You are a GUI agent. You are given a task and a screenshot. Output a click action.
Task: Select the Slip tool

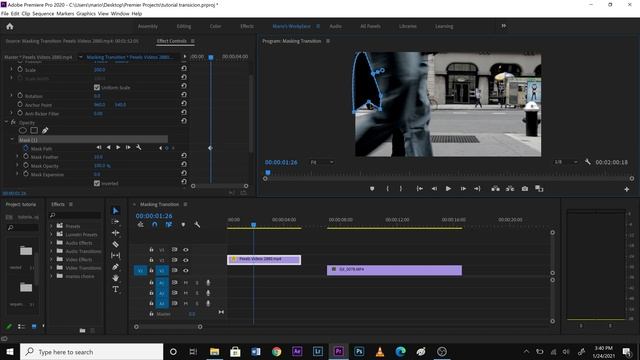click(116, 256)
